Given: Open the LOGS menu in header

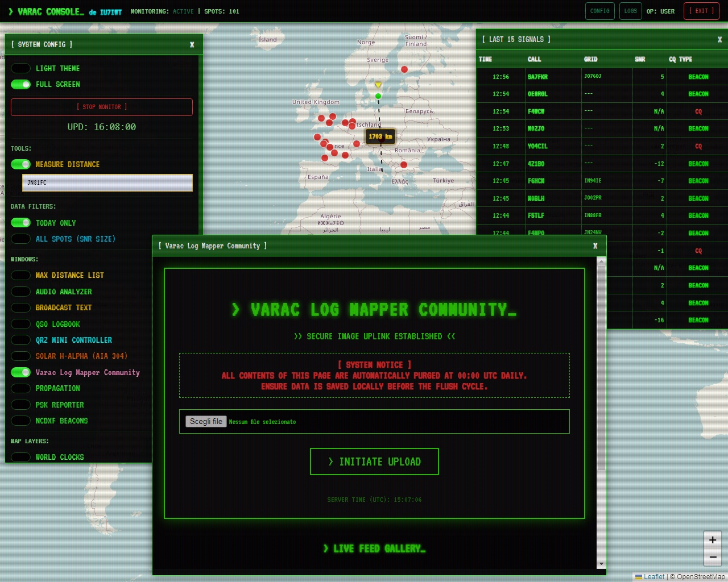Looking at the screenshot, I should (x=630, y=11).
